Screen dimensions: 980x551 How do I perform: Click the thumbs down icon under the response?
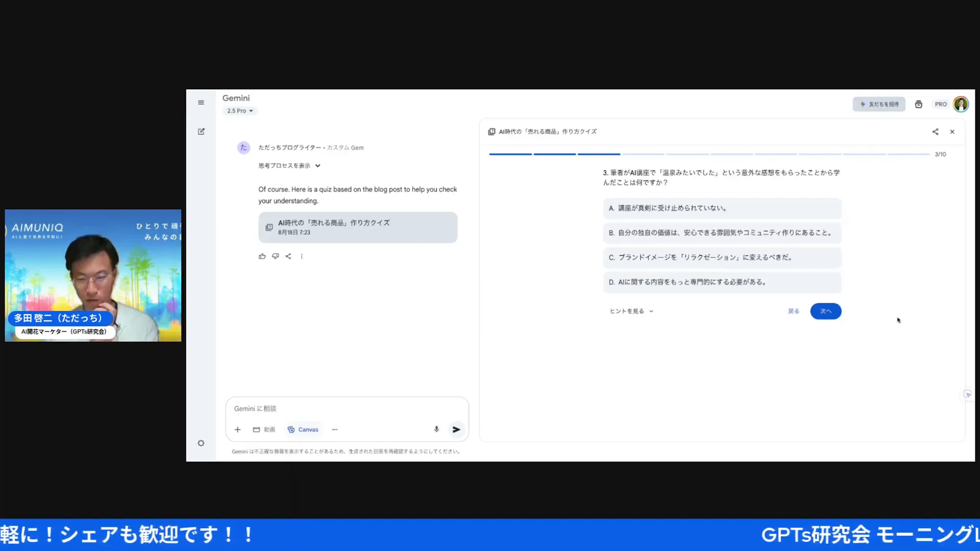[276, 256]
